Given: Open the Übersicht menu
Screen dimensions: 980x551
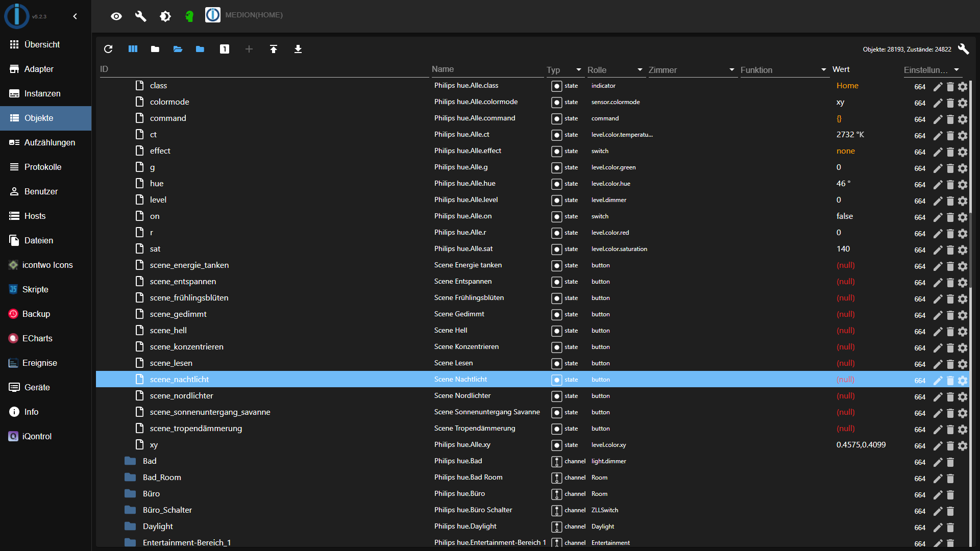Looking at the screenshot, I should [45, 44].
